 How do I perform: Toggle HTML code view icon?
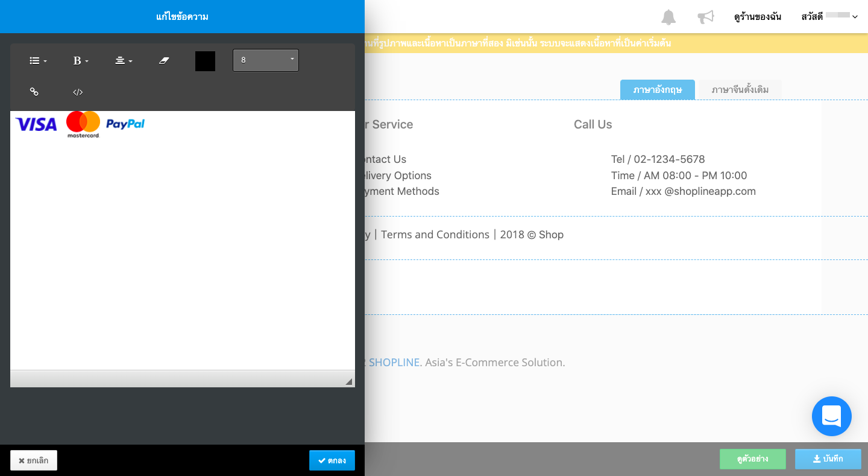click(78, 92)
